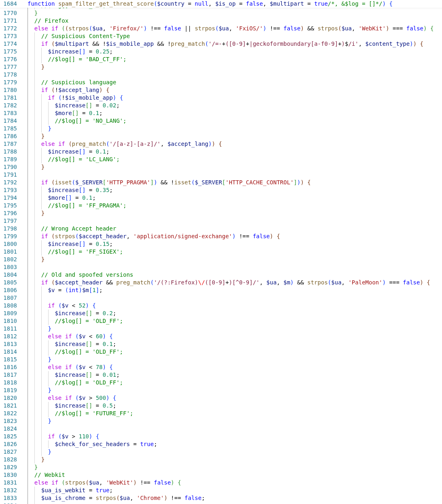The image size is (442, 504).
Task: Click 'if (!$is_mobile_app)' on line 1781
Action: pyautogui.click(x=82, y=98)
